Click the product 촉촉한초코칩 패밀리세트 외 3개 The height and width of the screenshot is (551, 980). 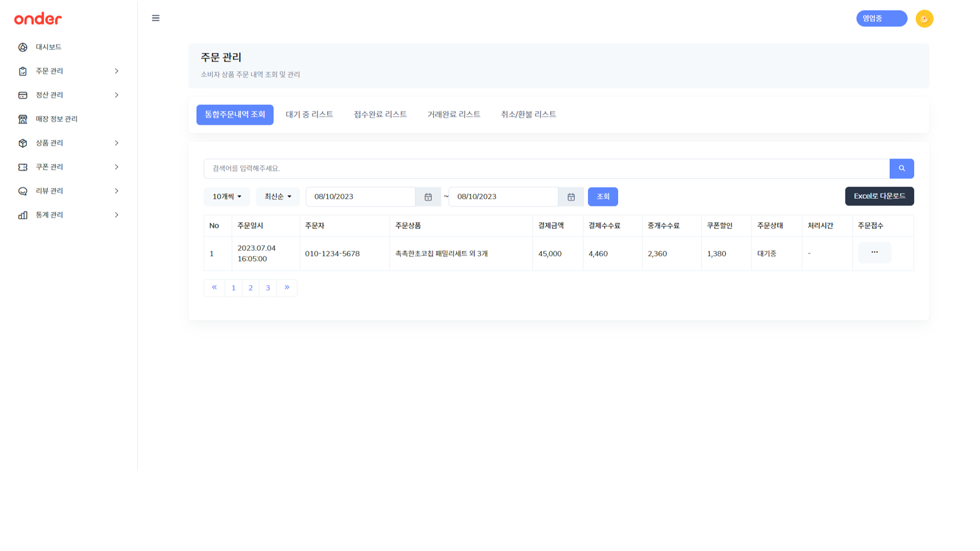click(441, 254)
